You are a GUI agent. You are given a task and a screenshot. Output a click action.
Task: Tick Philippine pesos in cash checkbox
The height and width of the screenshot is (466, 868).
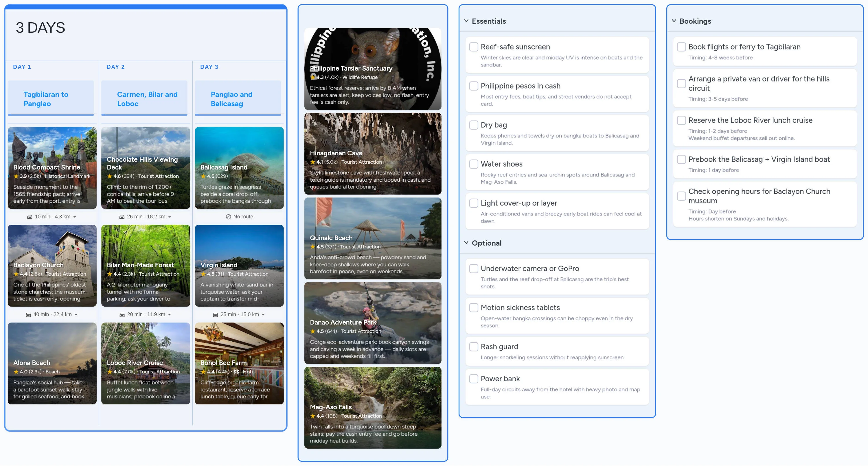[474, 86]
